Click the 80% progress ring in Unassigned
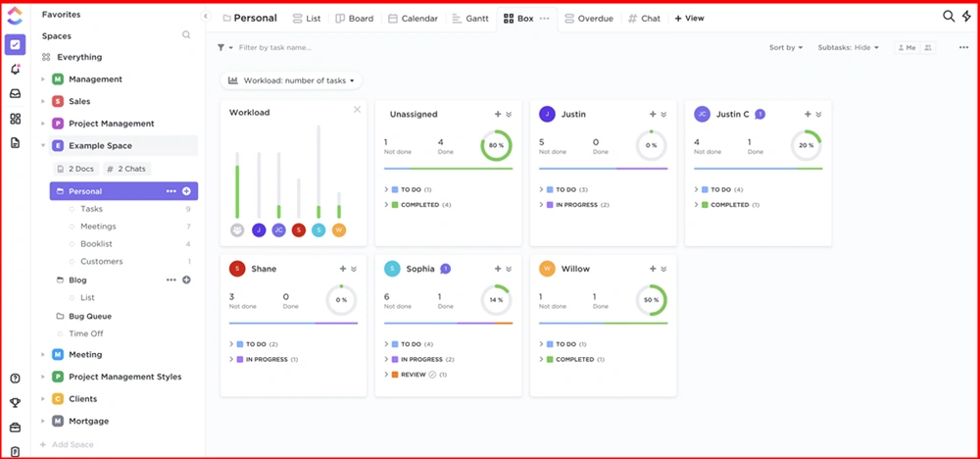 496,146
